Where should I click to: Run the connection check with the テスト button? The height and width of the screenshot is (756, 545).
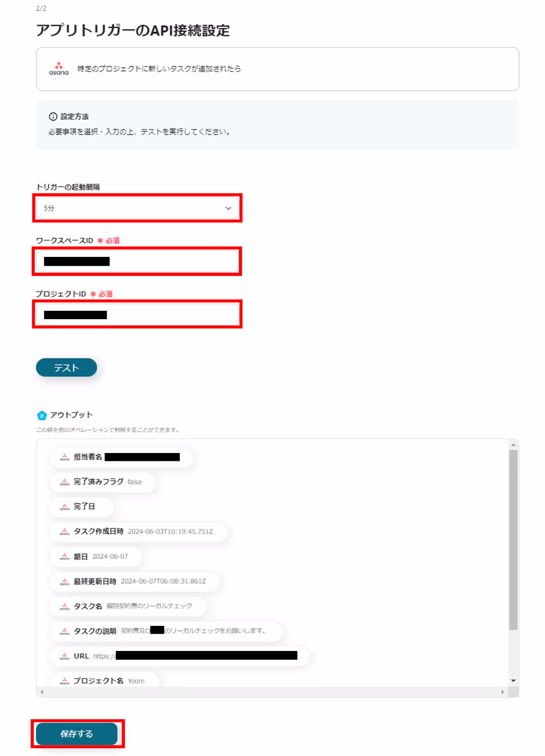click(66, 368)
